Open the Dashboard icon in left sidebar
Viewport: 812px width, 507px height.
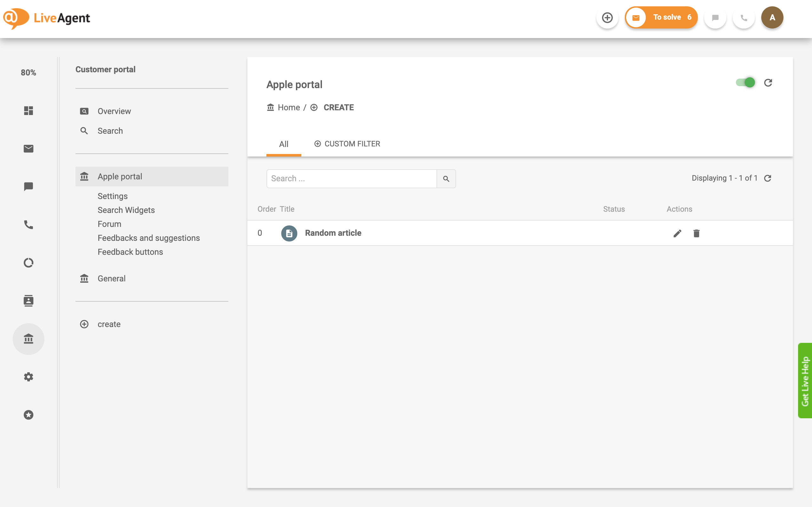(29, 111)
